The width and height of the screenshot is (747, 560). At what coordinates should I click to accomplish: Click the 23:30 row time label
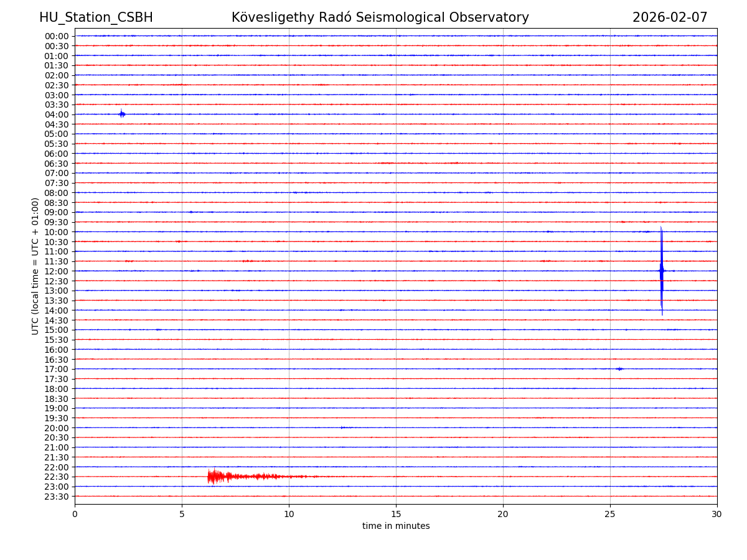[57, 497]
